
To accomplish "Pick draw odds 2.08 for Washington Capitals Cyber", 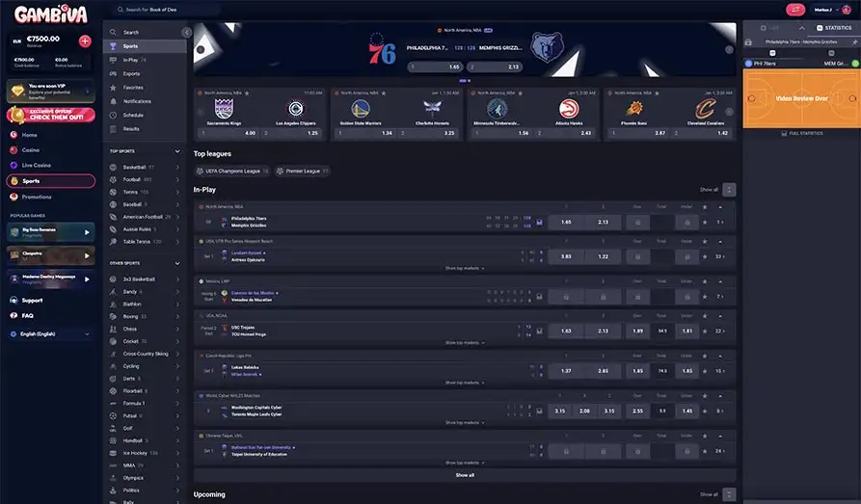I will (x=584, y=411).
